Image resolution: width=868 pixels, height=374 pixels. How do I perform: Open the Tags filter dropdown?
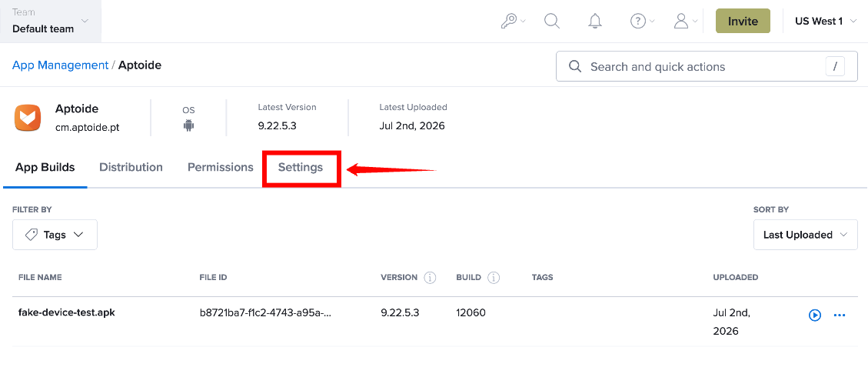pos(55,235)
